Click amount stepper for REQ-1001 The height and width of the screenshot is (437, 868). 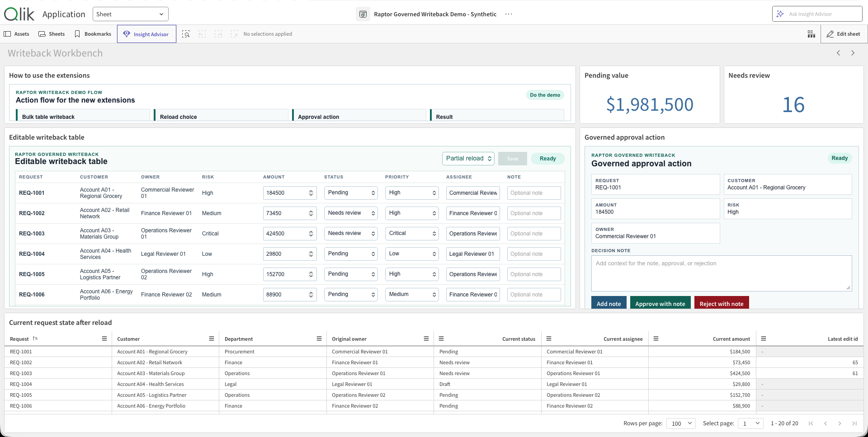pos(311,193)
